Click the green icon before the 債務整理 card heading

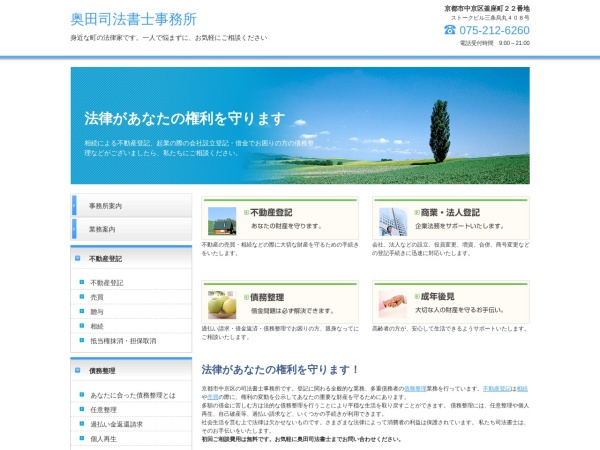(x=246, y=297)
